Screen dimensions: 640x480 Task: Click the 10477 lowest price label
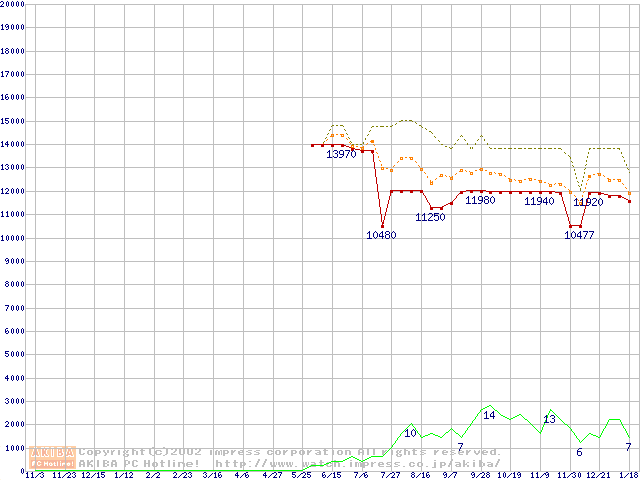click(579, 235)
